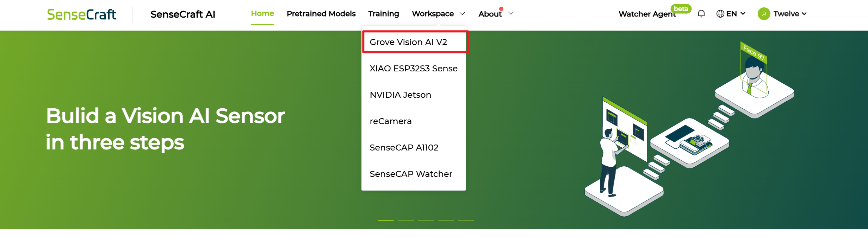
Task: Open the Twelve account dropdown
Action: [790, 14]
